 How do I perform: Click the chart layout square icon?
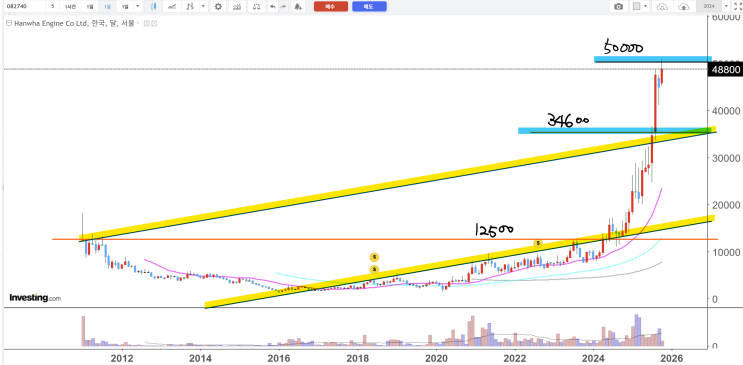[x=636, y=7]
